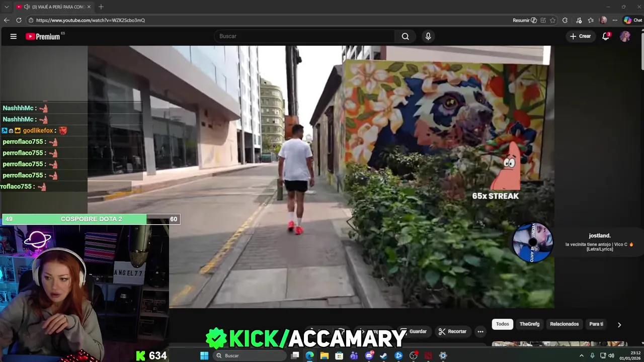Open the YouTube account avatar menu

pos(625,36)
